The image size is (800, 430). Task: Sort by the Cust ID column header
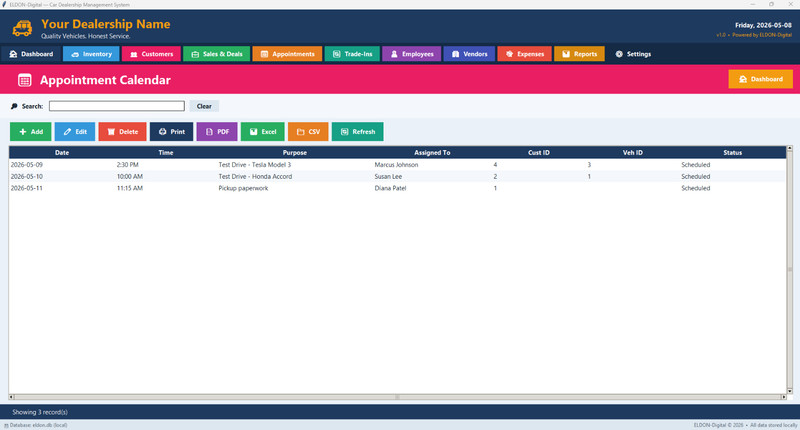pos(539,153)
